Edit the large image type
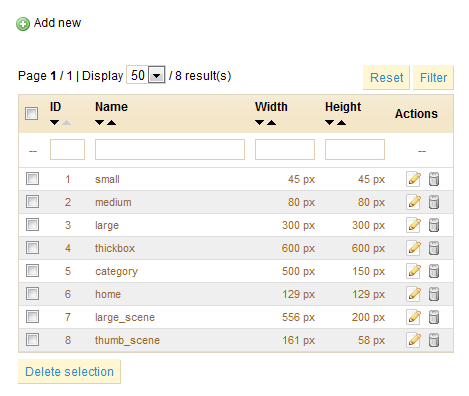The height and width of the screenshot is (396, 469). [413, 225]
